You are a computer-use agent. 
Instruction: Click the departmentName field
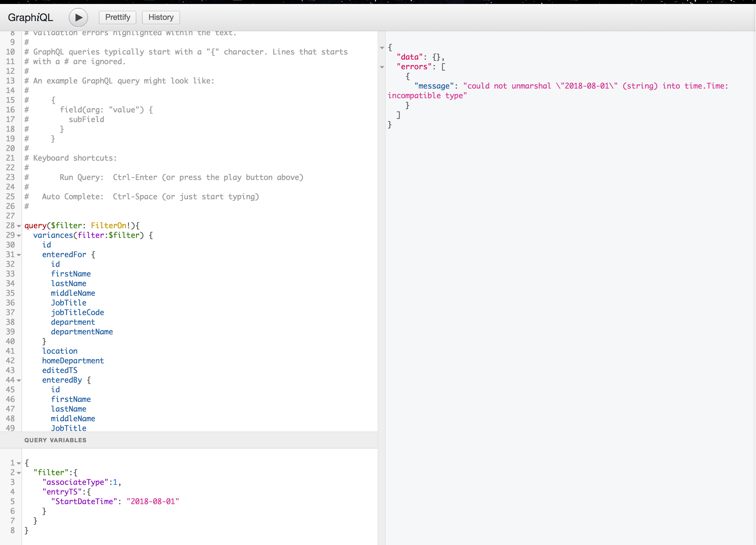pos(82,332)
